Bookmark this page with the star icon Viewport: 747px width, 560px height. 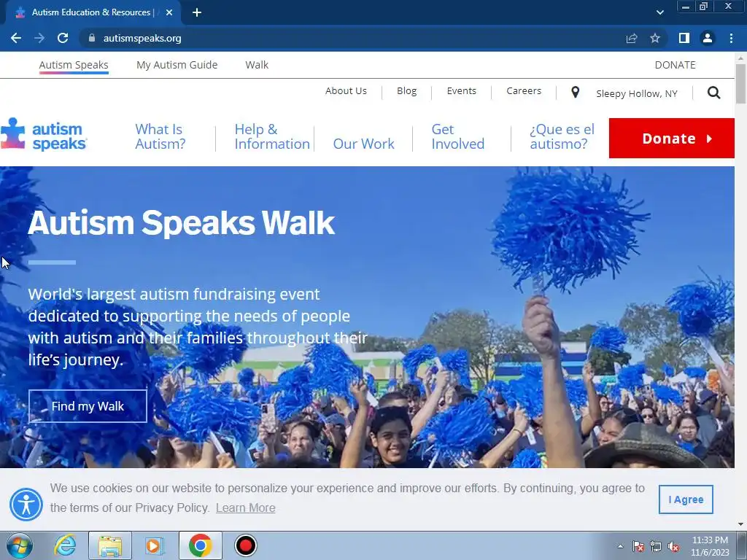pos(655,38)
